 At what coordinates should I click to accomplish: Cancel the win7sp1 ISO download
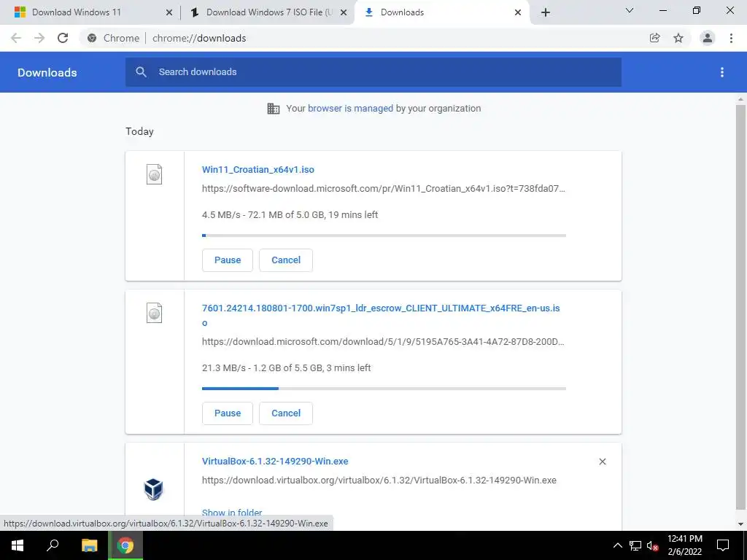[286, 413]
